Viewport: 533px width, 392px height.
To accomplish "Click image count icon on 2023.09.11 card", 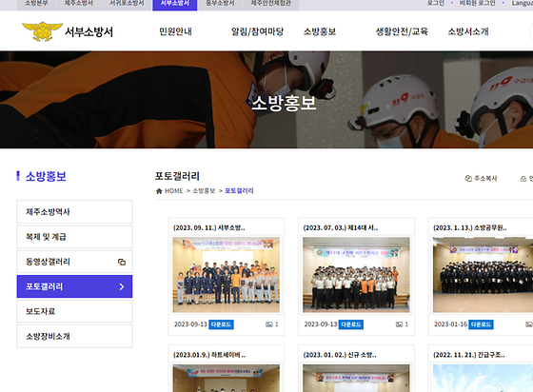I will click(268, 324).
